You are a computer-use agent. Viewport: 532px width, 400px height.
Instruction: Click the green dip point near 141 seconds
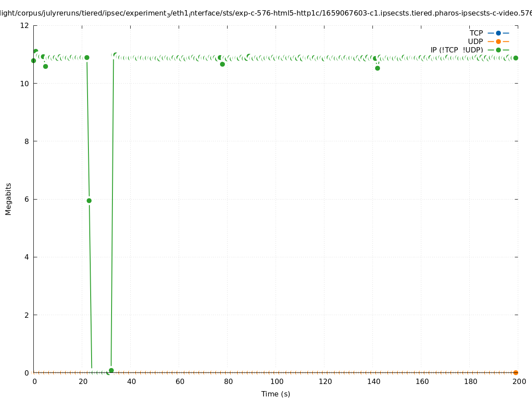[377, 68]
